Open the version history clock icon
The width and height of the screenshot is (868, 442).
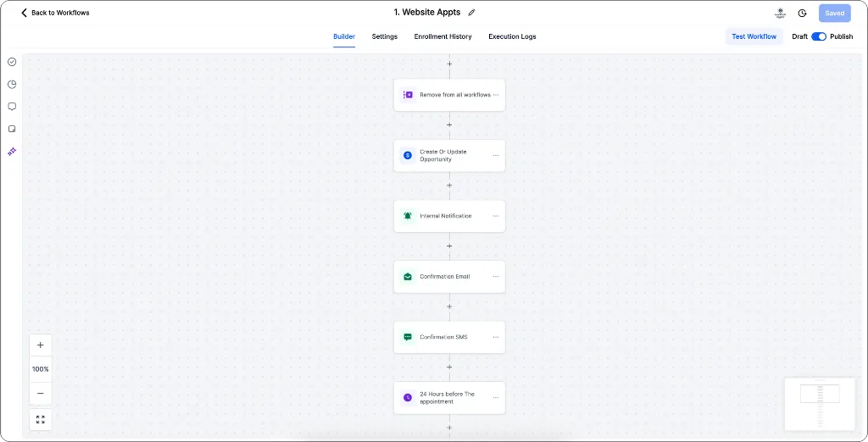pyautogui.click(x=802, y=13)
